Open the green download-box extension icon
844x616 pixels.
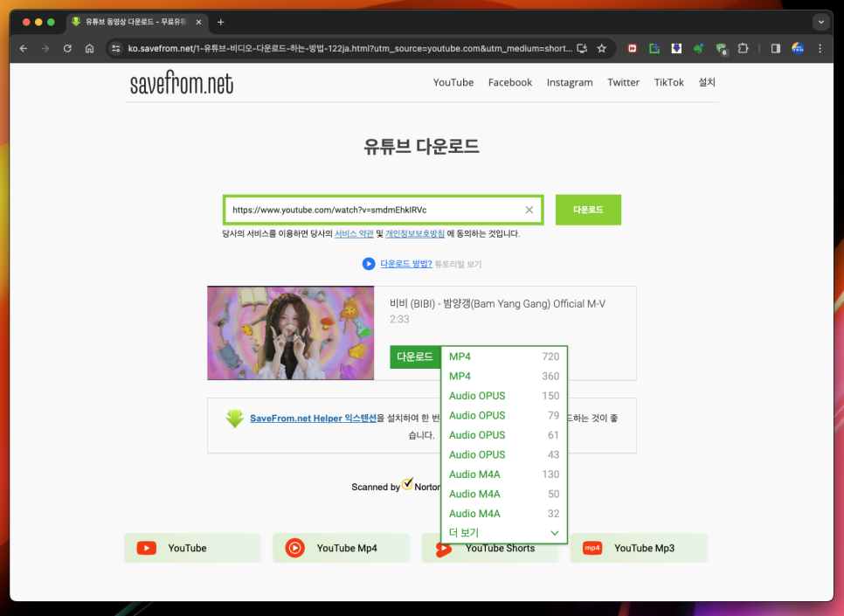(654, 48)
